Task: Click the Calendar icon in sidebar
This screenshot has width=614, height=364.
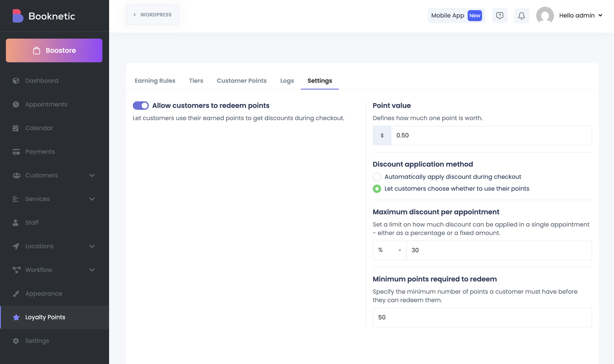Action: (x=16, y=128)
